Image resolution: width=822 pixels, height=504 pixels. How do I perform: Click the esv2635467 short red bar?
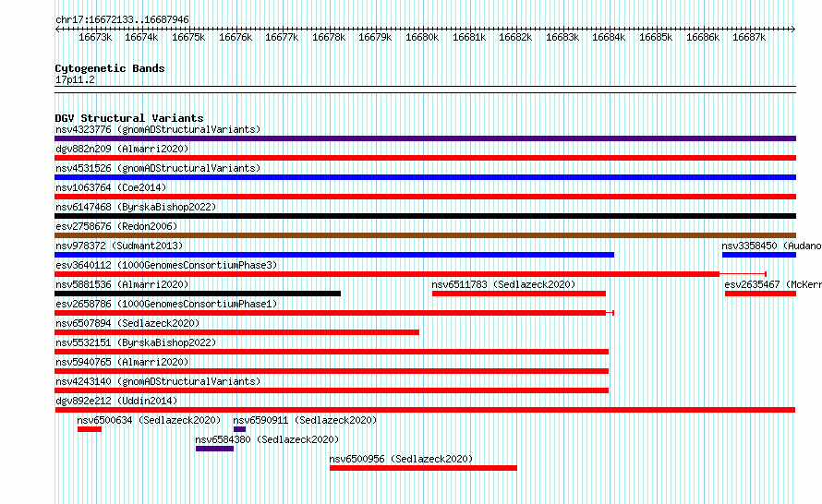point(761,294)
